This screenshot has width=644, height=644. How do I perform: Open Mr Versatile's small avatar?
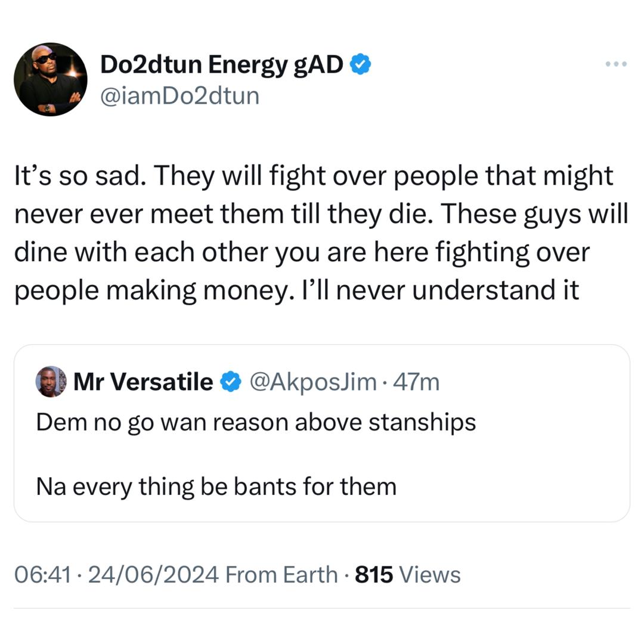[51, 382]
